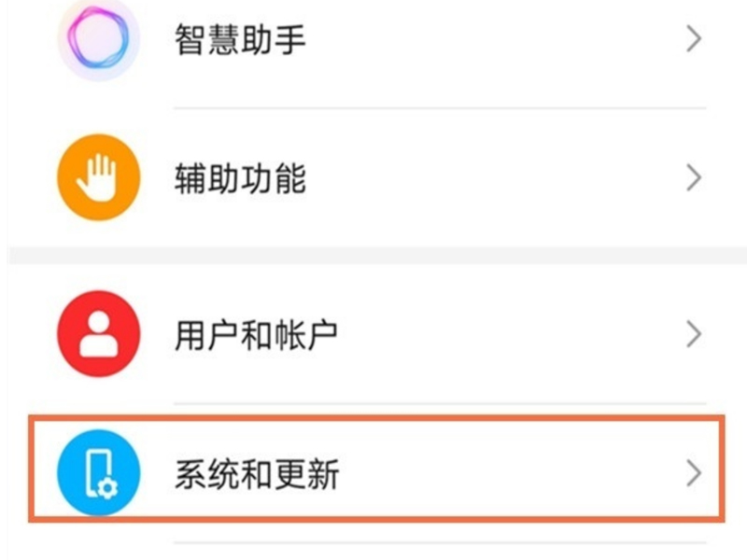Click the purple-pink swirl ring graphic
Image resolution: width=747 pixels, height=560 pixels.
point(99,40)
